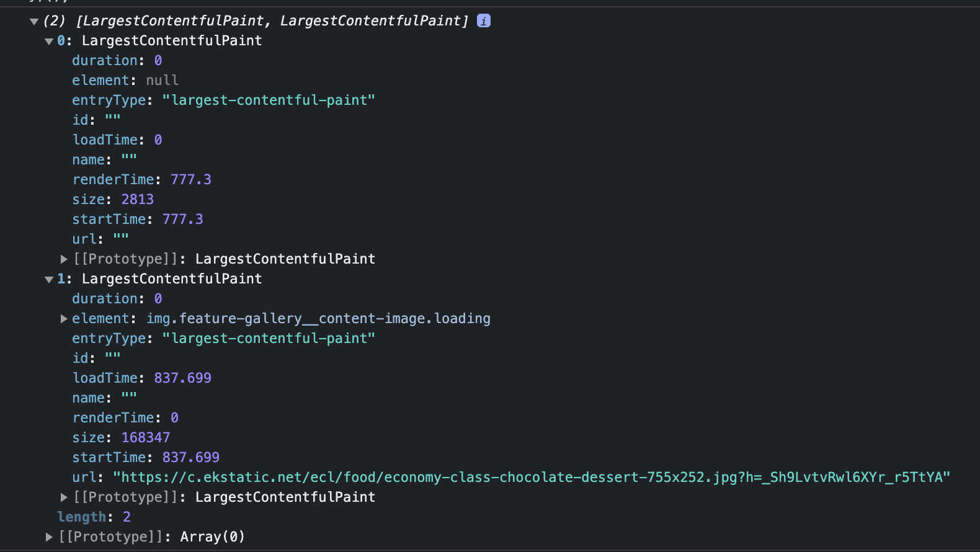Select renderTime value 777.3
Image resolution: width=980 pixels, height=552 pixels.
(191, 179)
